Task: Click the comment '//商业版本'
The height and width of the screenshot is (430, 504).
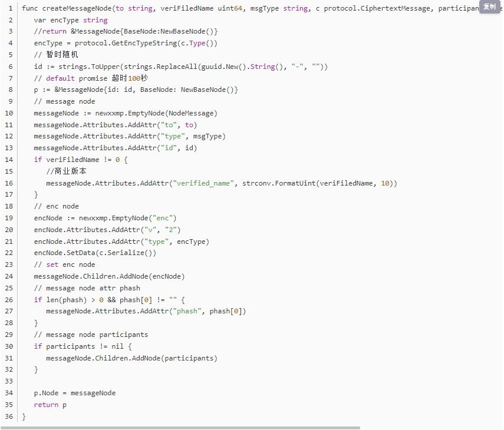Action: pos(66,171)
